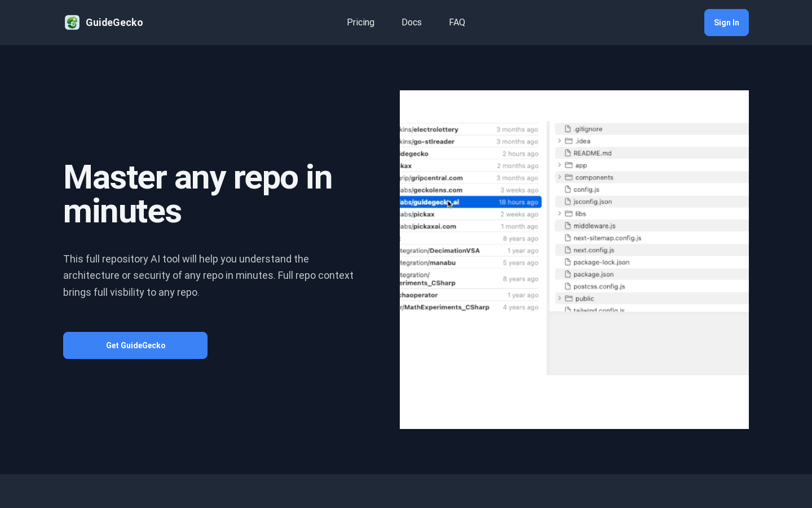812x508 pixels.
Task: Open the GuideGecko brand name link
Action: [x=114, y=23]
